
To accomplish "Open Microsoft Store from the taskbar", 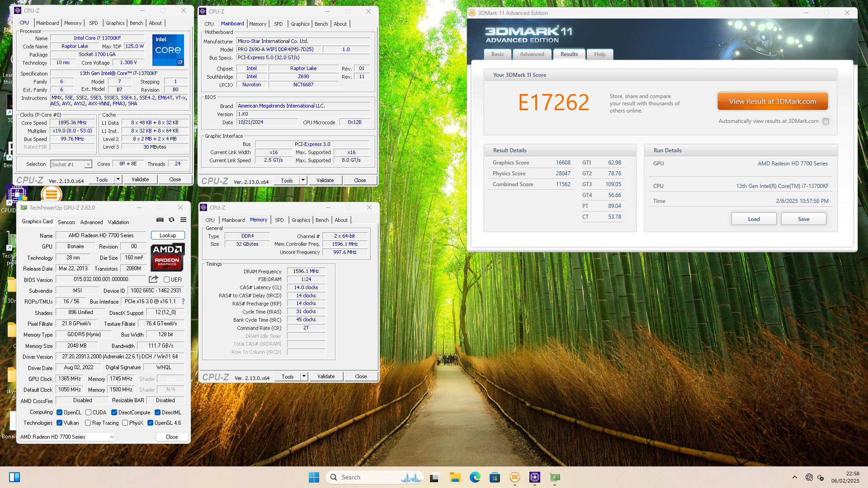I will 495,477.
